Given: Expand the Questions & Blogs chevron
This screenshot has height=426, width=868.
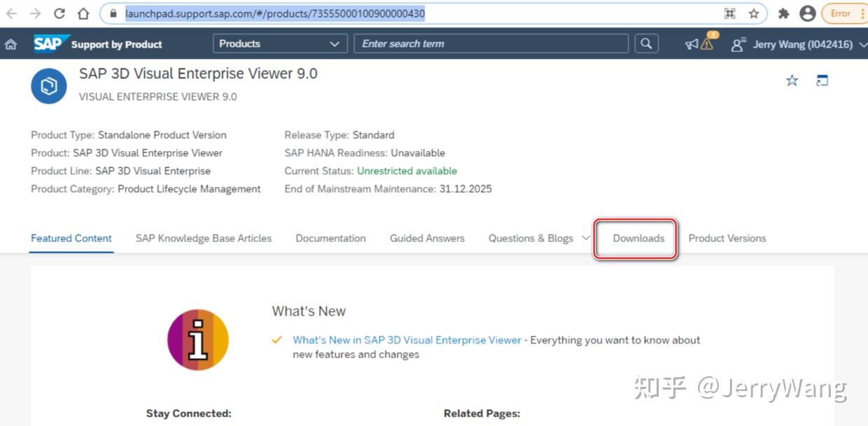Looking at the screenshot, I should point(586,238).
